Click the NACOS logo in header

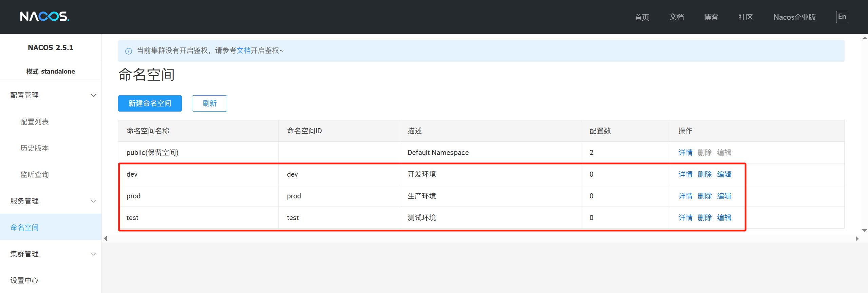click(44, 16)
